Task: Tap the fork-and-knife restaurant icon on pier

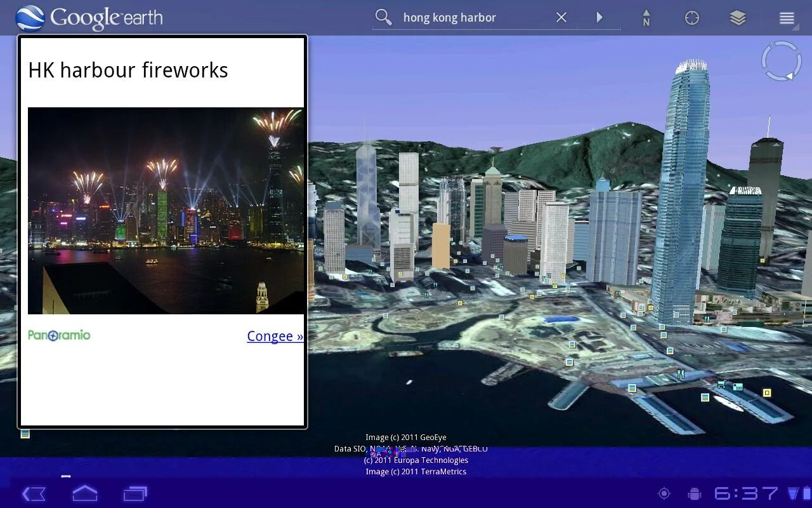Action: tap(681, 374)
